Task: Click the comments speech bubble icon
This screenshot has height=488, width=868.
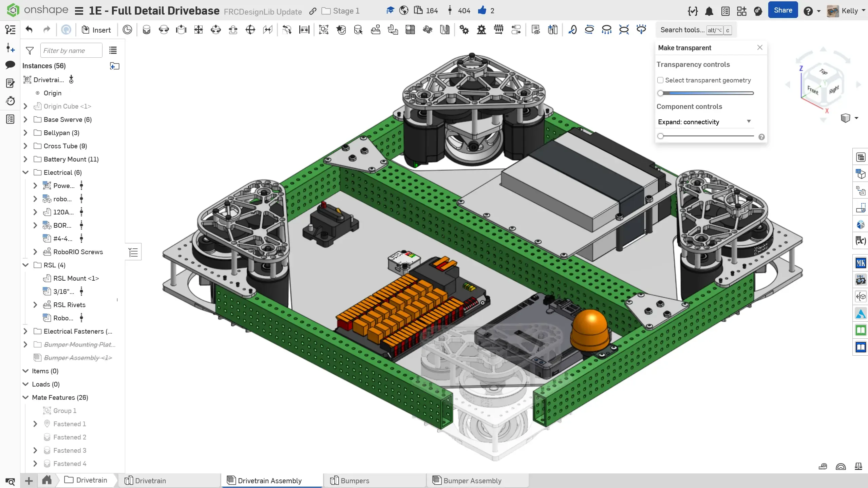Action: 10,64
